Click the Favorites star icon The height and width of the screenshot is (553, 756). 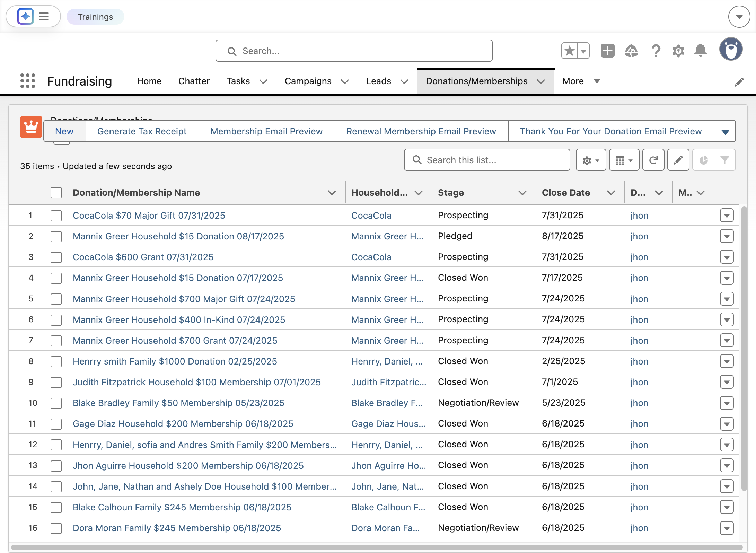click(x=570, y=51)
